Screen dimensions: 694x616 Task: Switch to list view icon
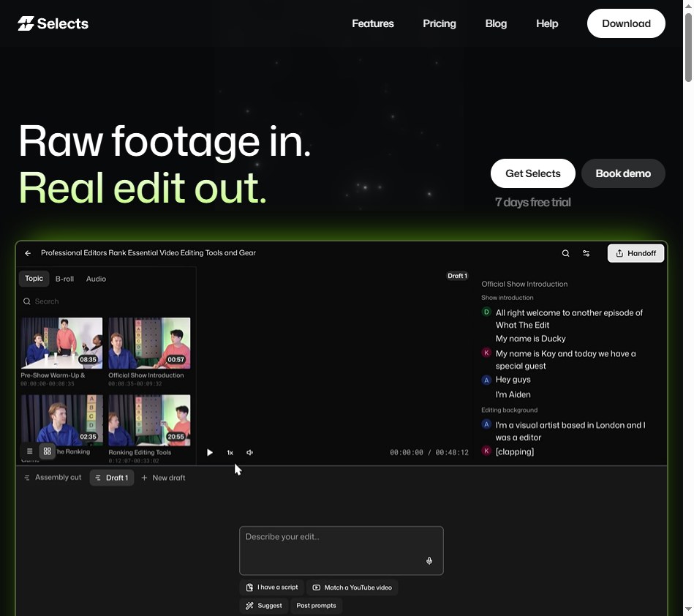[x=30, y=451]
